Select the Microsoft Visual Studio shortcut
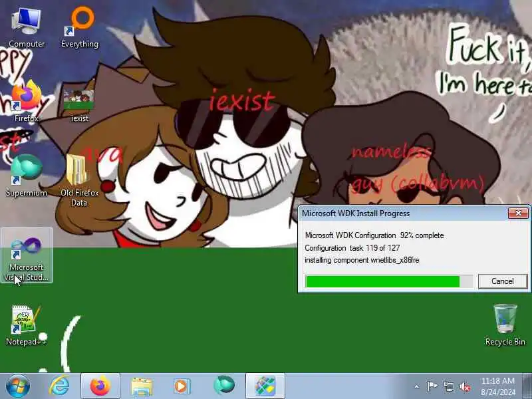532x399 pixels. tap(27, 255)
